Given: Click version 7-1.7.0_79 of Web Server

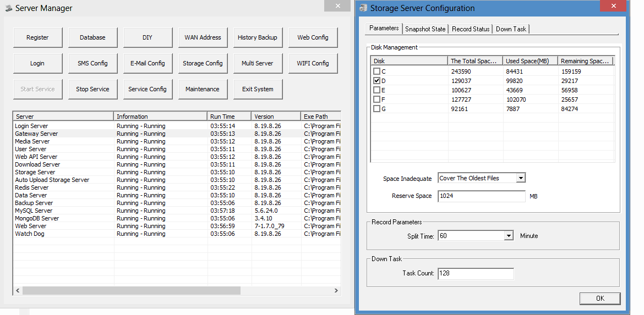Looking at the screenshot, I should (x=269, y=226).
